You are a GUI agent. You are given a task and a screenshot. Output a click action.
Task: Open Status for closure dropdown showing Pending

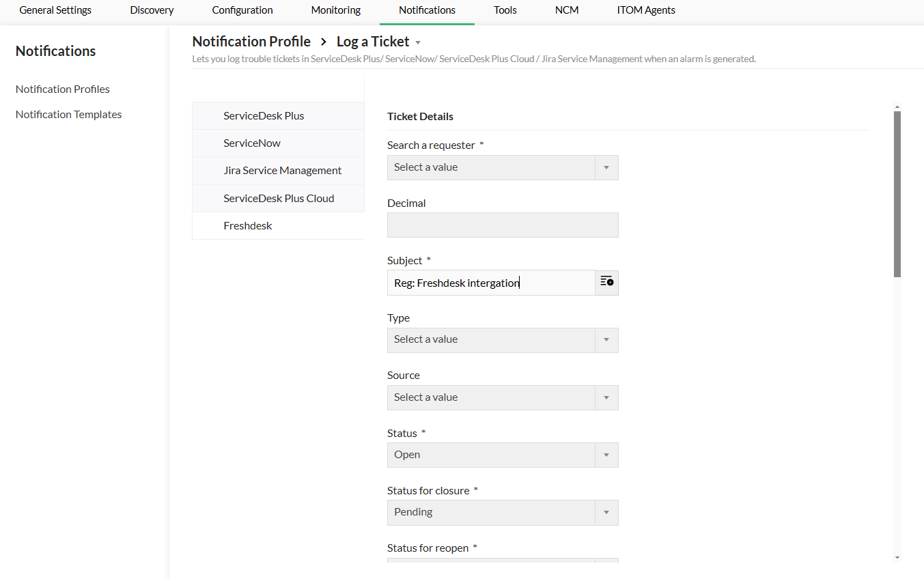[503, 512]
